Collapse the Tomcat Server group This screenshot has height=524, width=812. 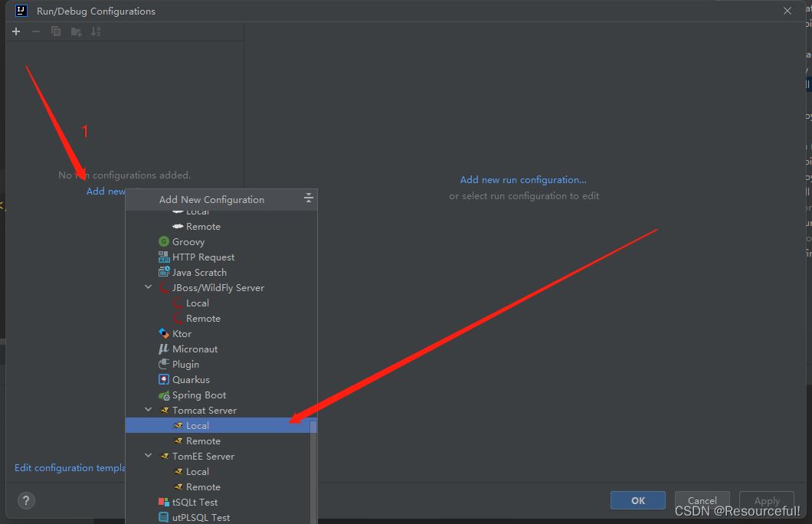coord(148,410)
